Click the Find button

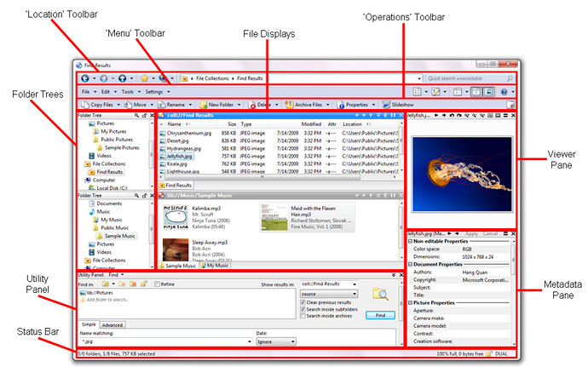[x=380, y=315]
